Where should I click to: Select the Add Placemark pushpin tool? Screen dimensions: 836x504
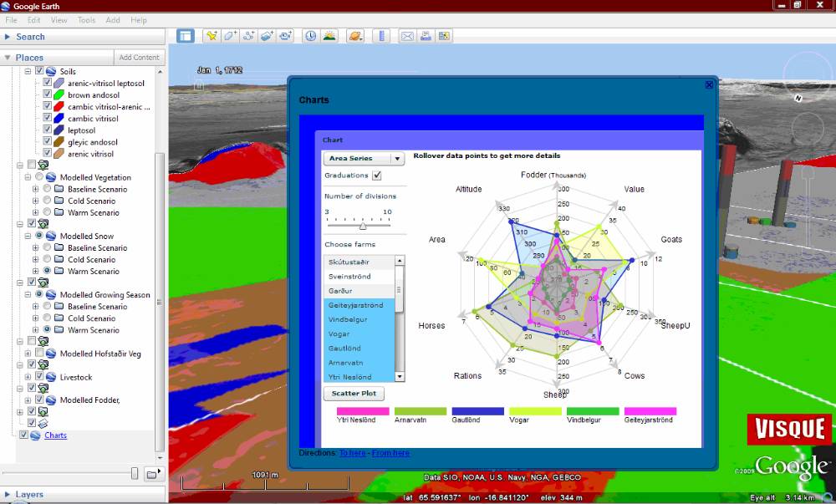pyautogui.click(x=212, y=36)
